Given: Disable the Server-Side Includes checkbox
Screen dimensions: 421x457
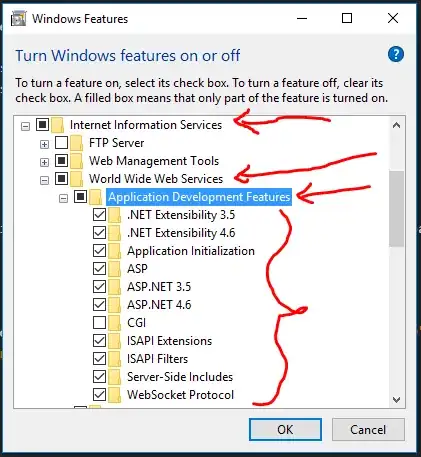Looking at the screenshot, I should [99, 377].
